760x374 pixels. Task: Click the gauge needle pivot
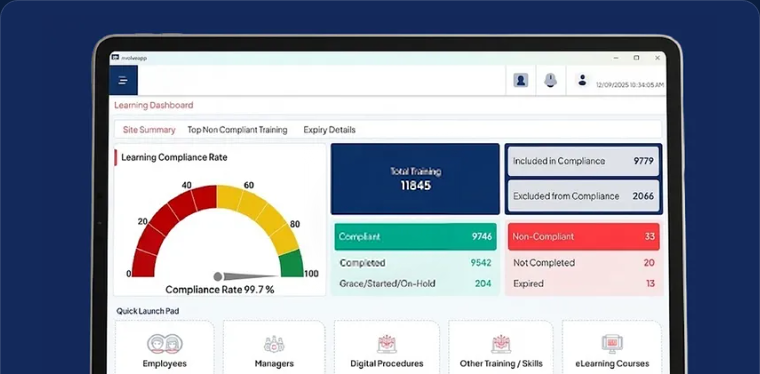pyautogui.click(x=218, y=276)
